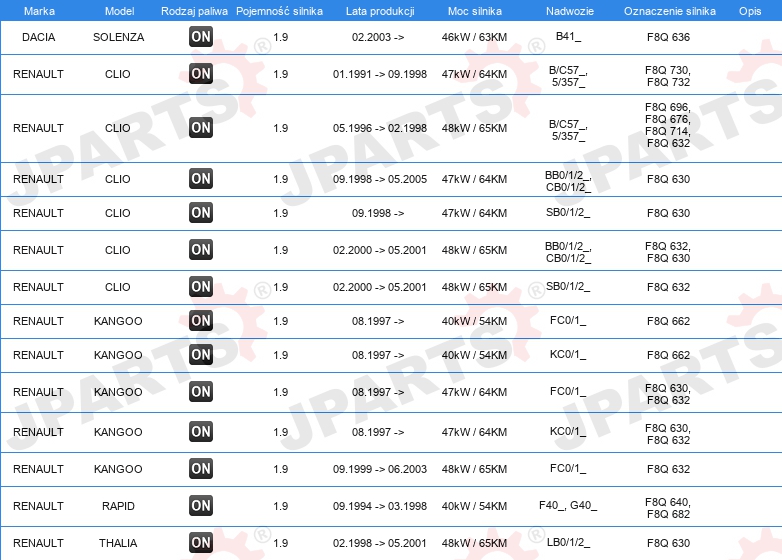
Task: Click the Lata produkcji column header
Action: click(x=380, y=11)
